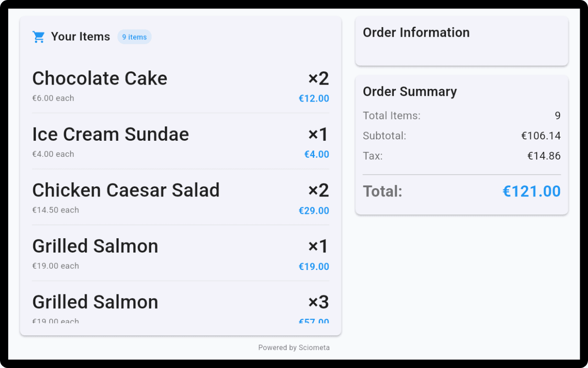Click €14.50 each under Chicken Caesar Salad
Screen dimensions: 588x368
[56, 210]
